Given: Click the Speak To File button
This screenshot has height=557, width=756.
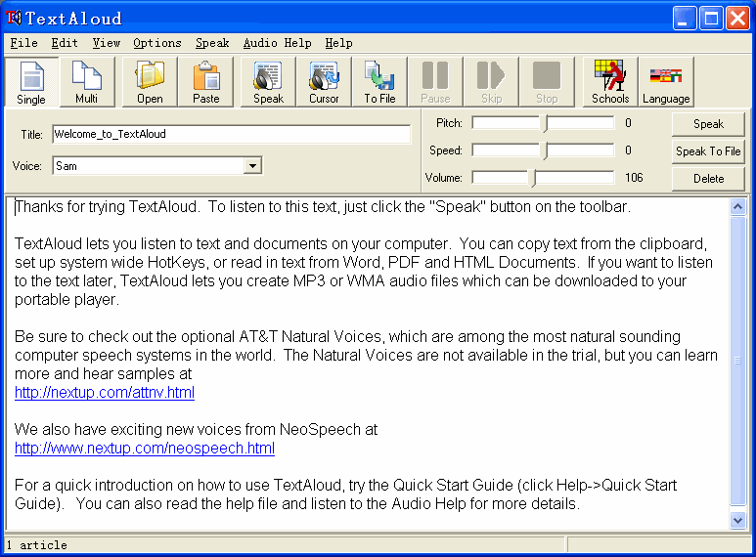Looking at the screenshot, I should tap(708, 151).
